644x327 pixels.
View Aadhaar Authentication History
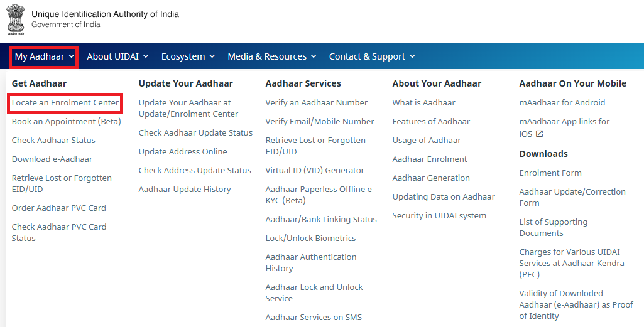311,262
